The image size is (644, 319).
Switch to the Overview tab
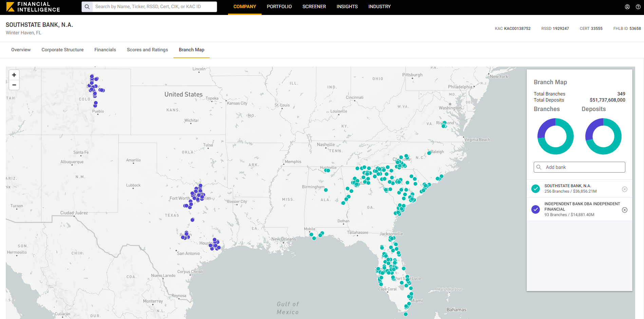pos(21,50)
